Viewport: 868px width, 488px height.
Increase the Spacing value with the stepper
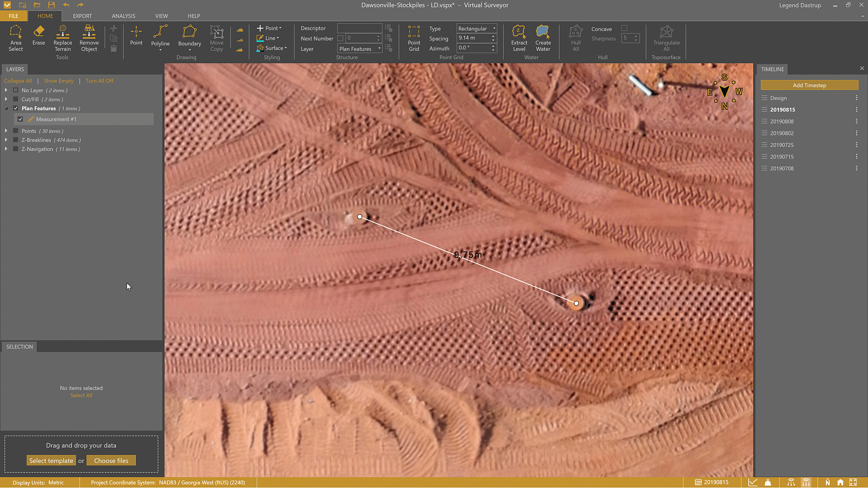(x=493, y=36)
